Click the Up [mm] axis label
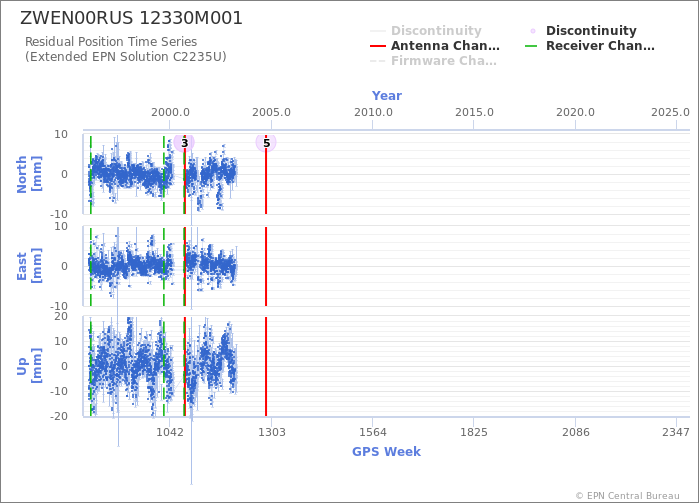This screenshot has width=700, height=504. tap(29, 366)
